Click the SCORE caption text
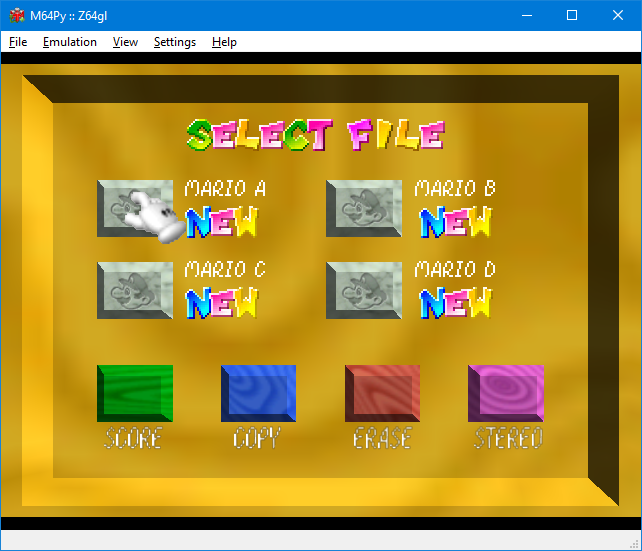Screen dimensions: 642x551 click(133, 438)
